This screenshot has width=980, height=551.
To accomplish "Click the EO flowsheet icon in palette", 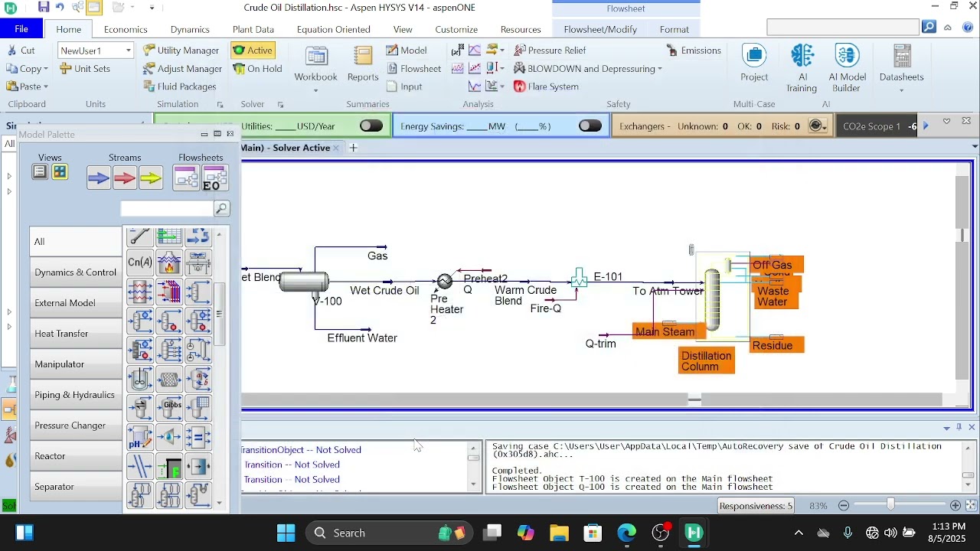I will tap(214, 178).
